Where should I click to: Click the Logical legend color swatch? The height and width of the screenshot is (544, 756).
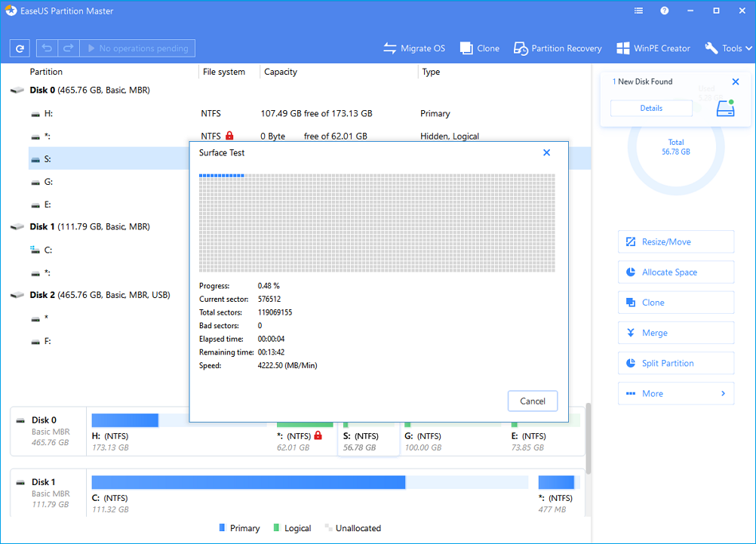[276, 527]
